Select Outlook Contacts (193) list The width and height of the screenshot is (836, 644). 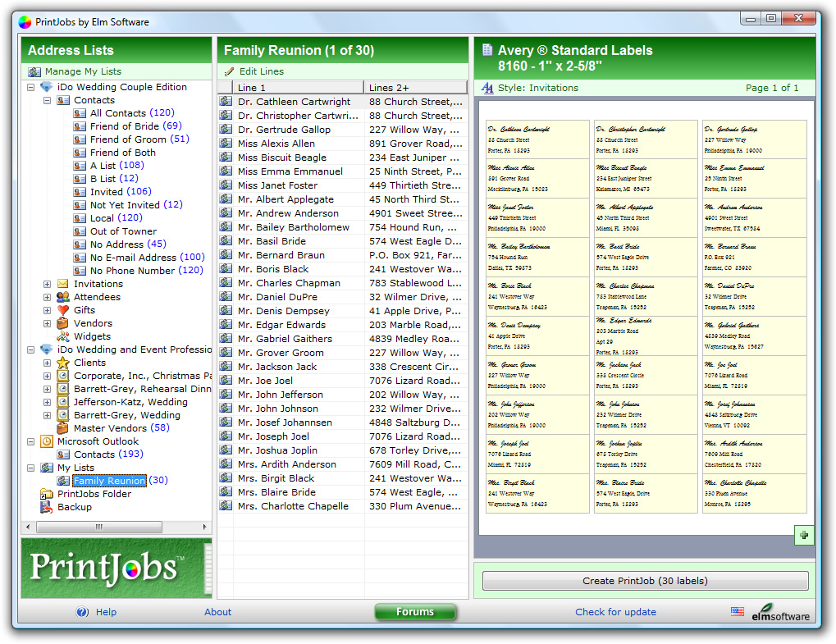pyautogui.click(x=109, y=454)
